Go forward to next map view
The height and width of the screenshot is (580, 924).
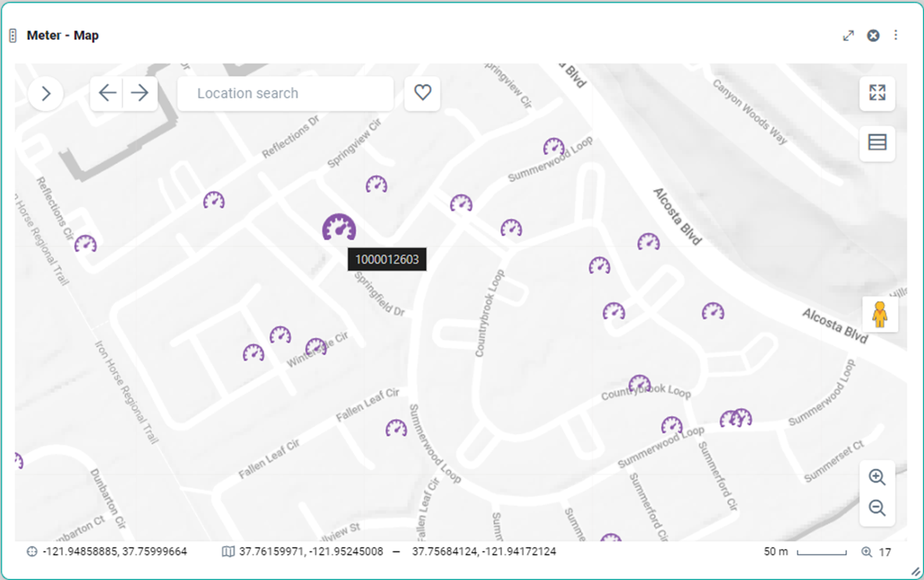140,93
